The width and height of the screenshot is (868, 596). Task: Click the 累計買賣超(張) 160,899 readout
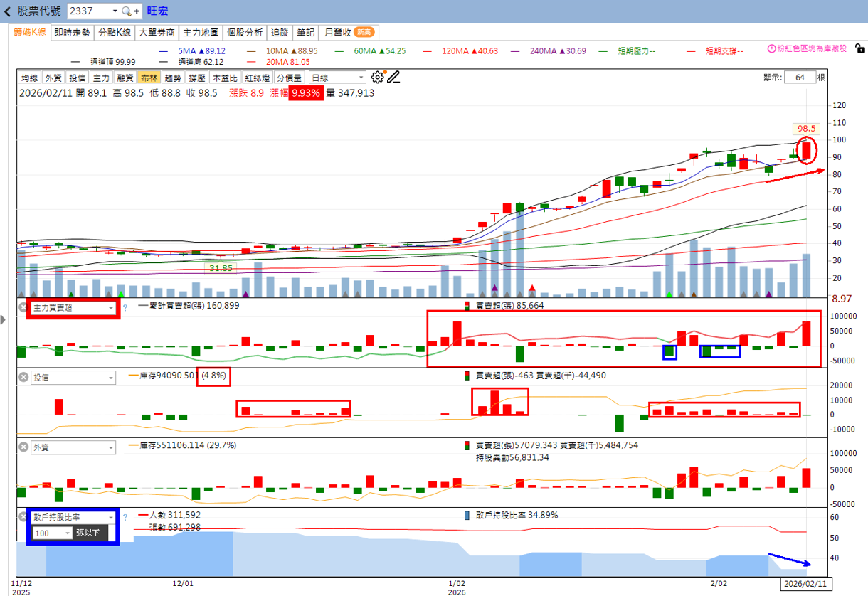click(x=189, y=306)
